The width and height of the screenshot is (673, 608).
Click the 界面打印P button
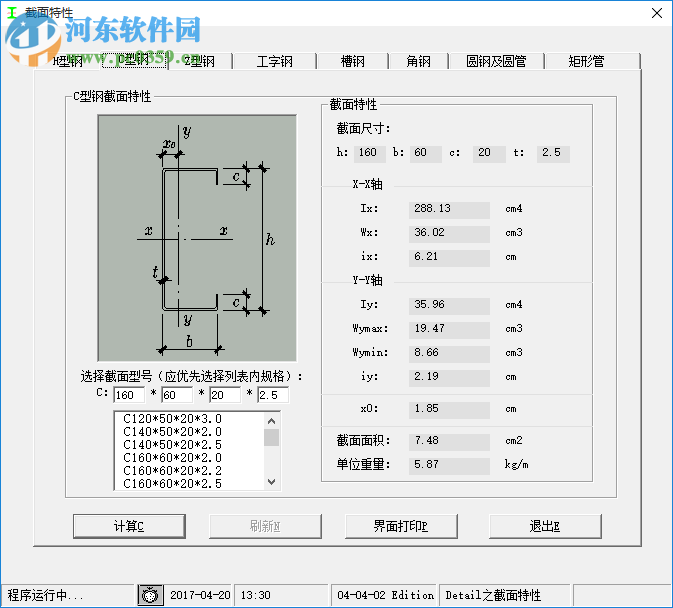(401, 526)
